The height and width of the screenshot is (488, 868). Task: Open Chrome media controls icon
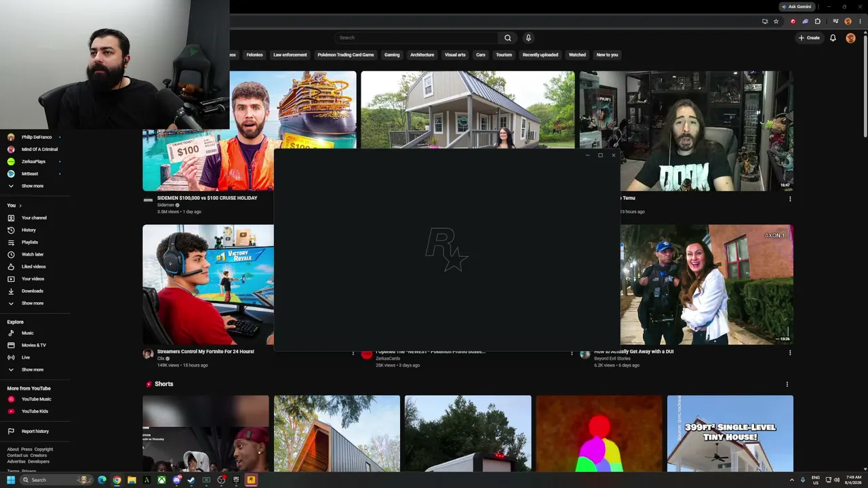835,21
